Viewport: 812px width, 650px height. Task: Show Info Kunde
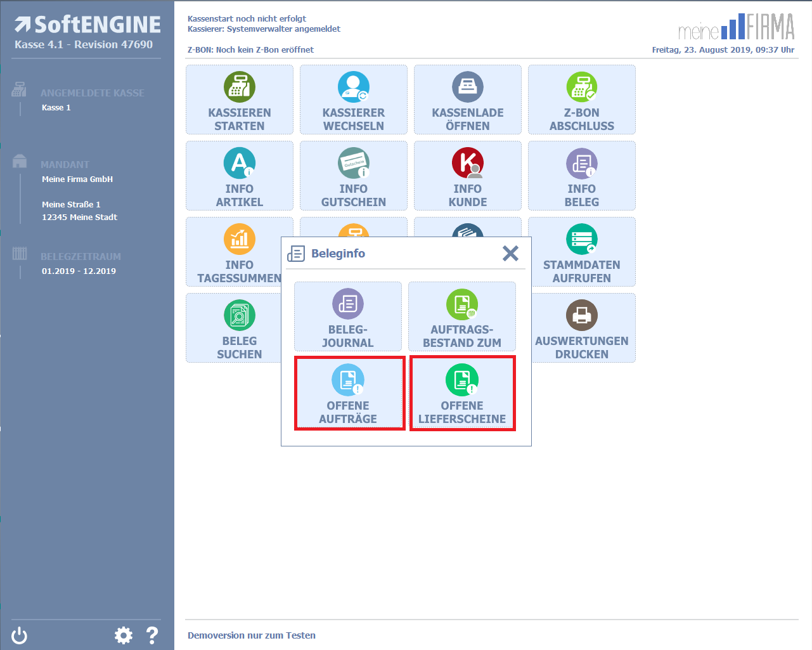point(467,176)
